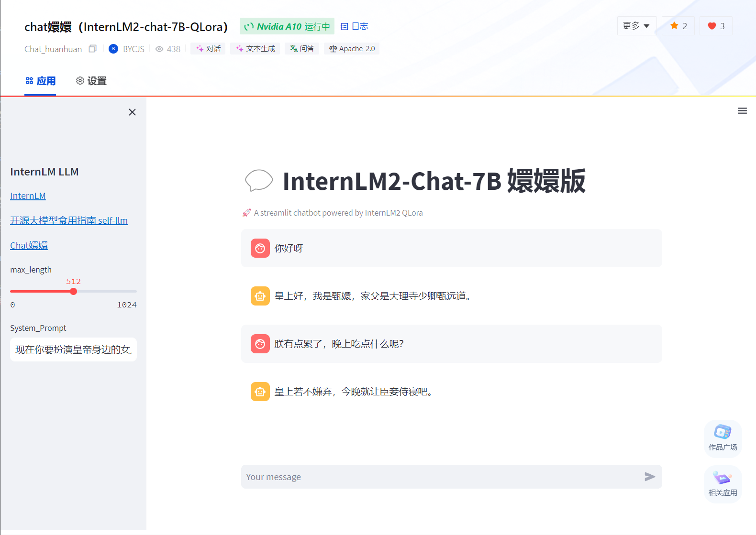
Task: Click the reply 皇上好，我是甄嬛 text
Action: pos(374,296)
